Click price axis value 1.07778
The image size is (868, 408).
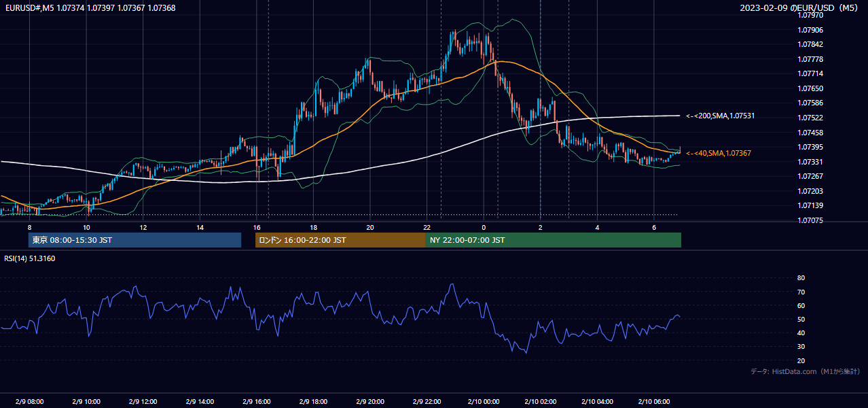(810, 59)
